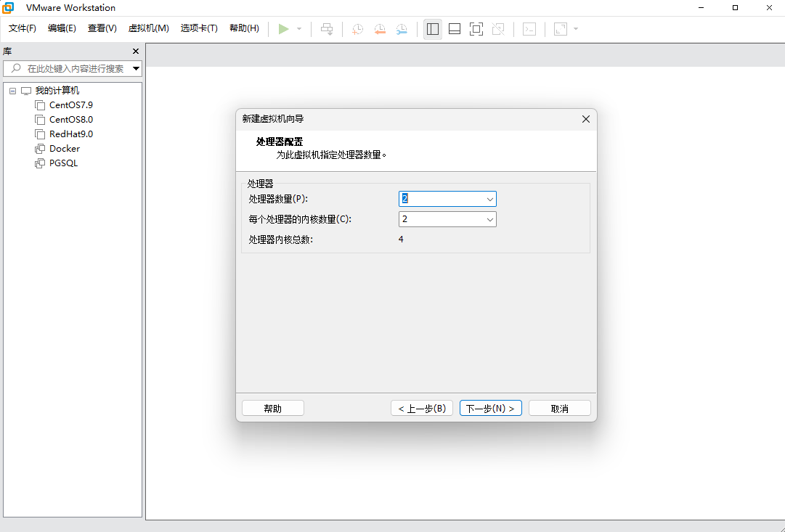Click the console view terminal icon
The width and height of the screenshot is (785, 532).
[529, 29]
